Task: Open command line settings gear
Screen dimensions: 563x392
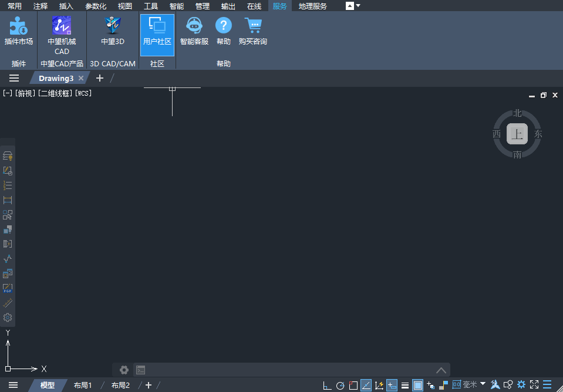Action: (x=124, y=370)
